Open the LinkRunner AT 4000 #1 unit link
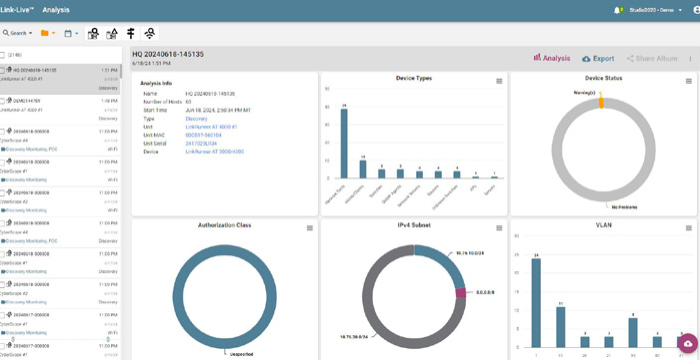The width and height of the screenshot is (700, 360). tap(211, 127)
